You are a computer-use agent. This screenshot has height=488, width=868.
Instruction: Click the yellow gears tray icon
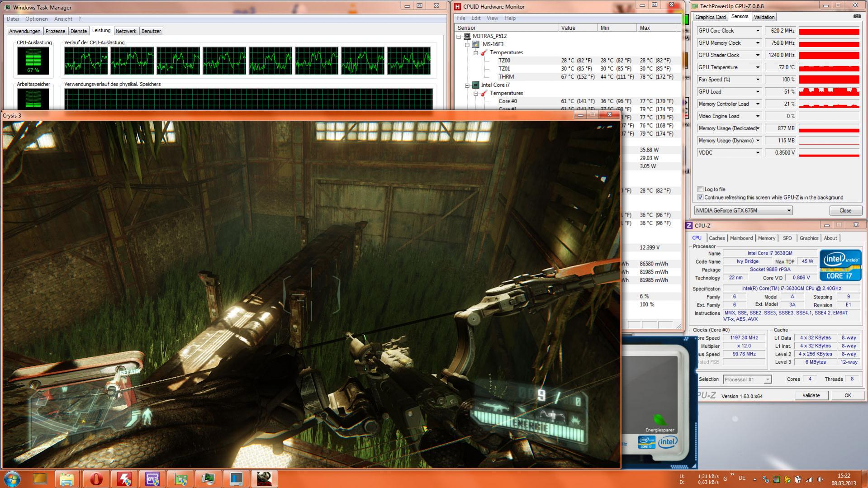point(787,479)
